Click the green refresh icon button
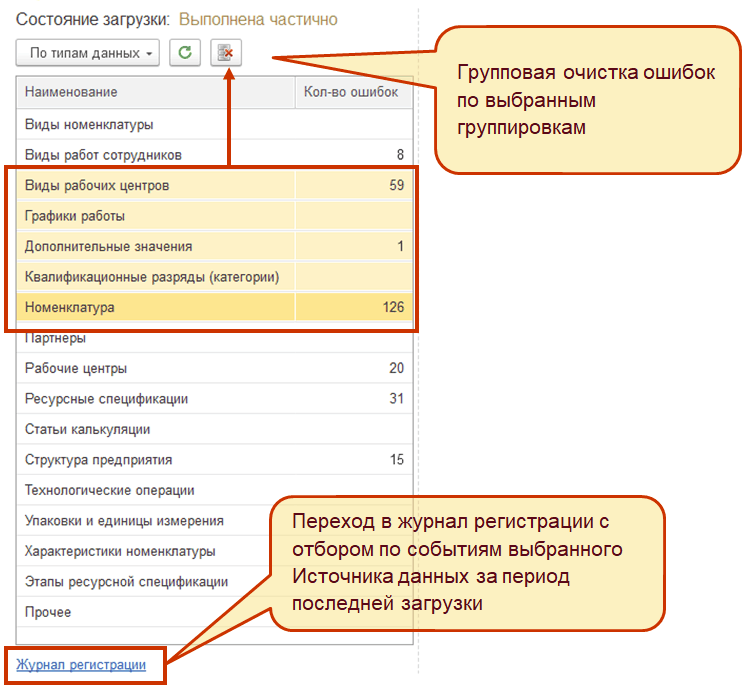This screenshot has height=686, width=746. coord(185,53)
